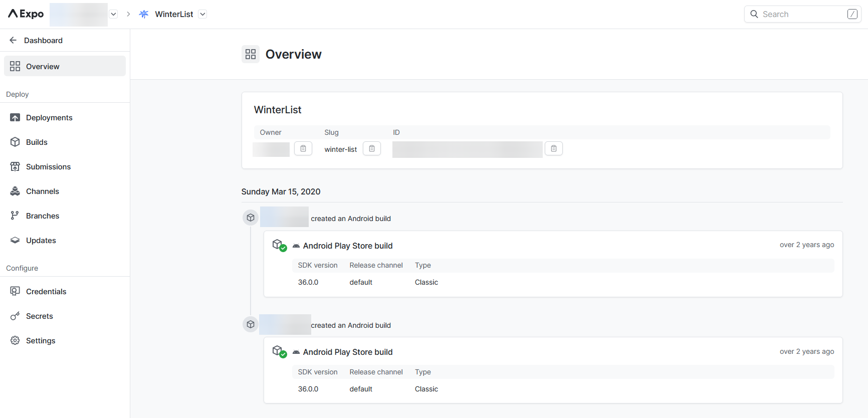Navigate to Channels
Viewport: 868px width, 418px height.
tap(43, 191)
